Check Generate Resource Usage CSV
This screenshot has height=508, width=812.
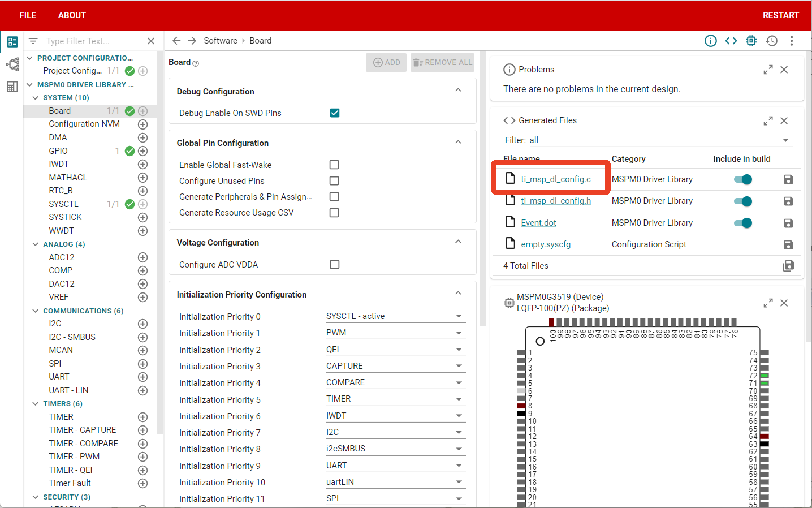tap(334, 213)
